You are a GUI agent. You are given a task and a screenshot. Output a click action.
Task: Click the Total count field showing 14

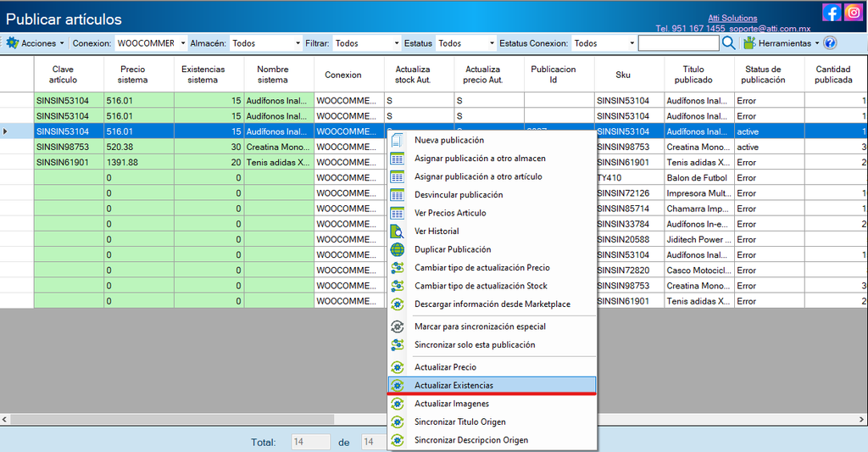(310, 442)
